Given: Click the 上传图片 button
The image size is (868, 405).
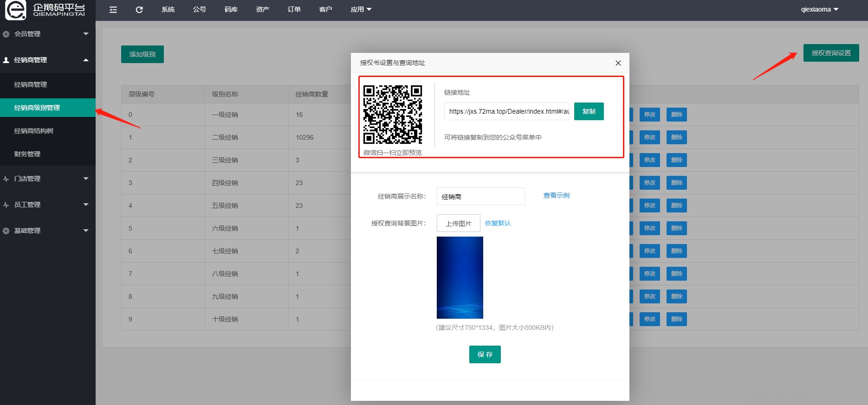Looking at the screenshot, I should [459, 223].
